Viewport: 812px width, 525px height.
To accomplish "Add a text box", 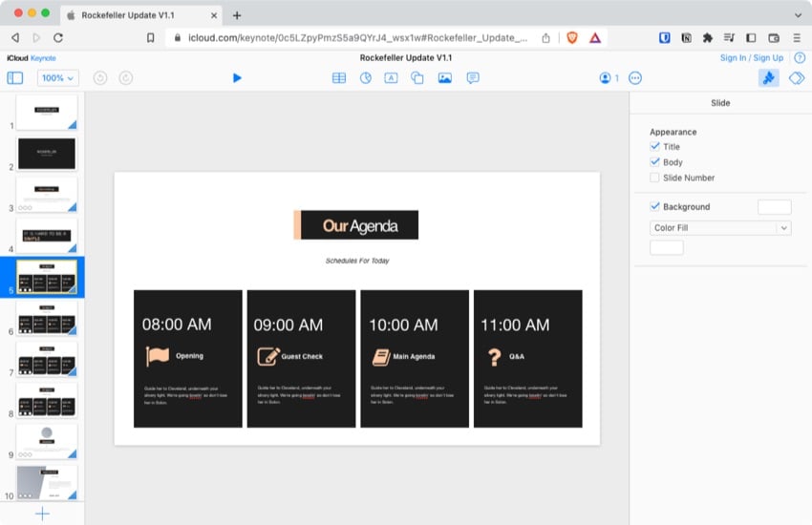I will [391, 78].
